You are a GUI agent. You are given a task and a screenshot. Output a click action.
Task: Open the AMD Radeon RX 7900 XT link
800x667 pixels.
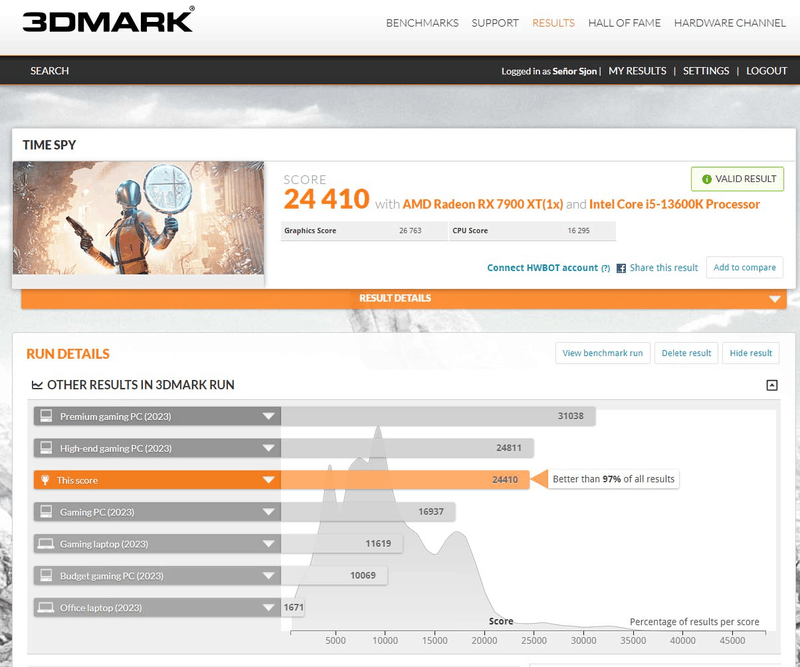point(483,204)
